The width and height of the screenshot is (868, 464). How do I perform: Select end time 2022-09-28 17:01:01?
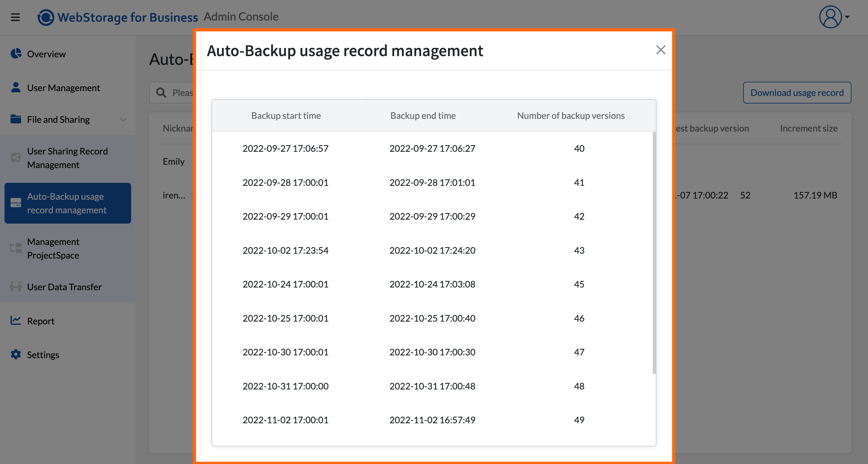432,182
